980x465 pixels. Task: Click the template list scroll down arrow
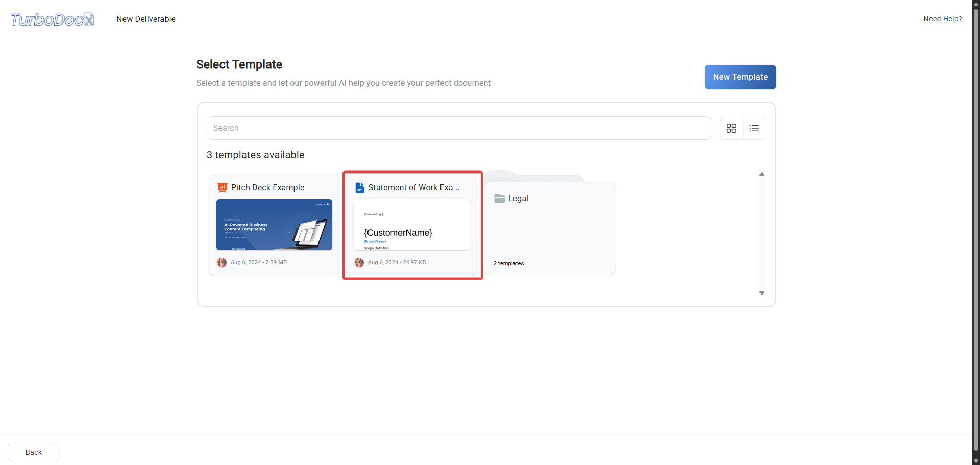(762, 293)
